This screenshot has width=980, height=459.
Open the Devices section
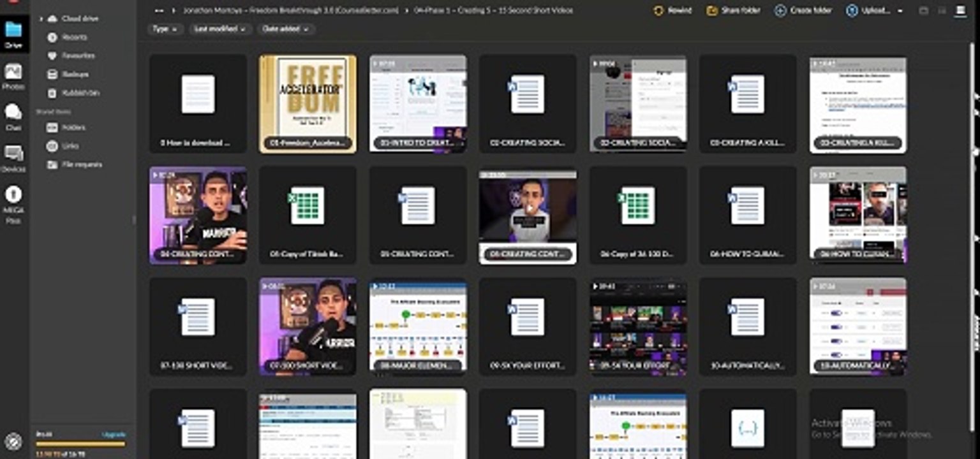coord(13,159)
